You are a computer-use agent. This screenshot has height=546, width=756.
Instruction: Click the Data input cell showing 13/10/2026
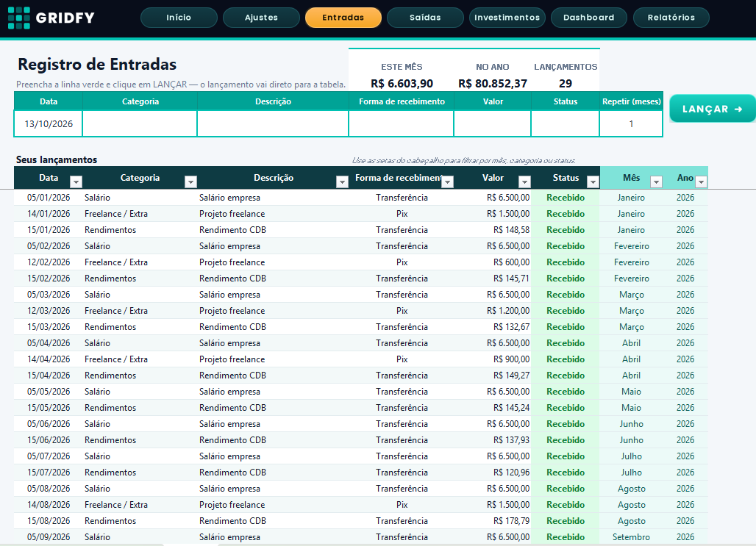pos(49,124)
